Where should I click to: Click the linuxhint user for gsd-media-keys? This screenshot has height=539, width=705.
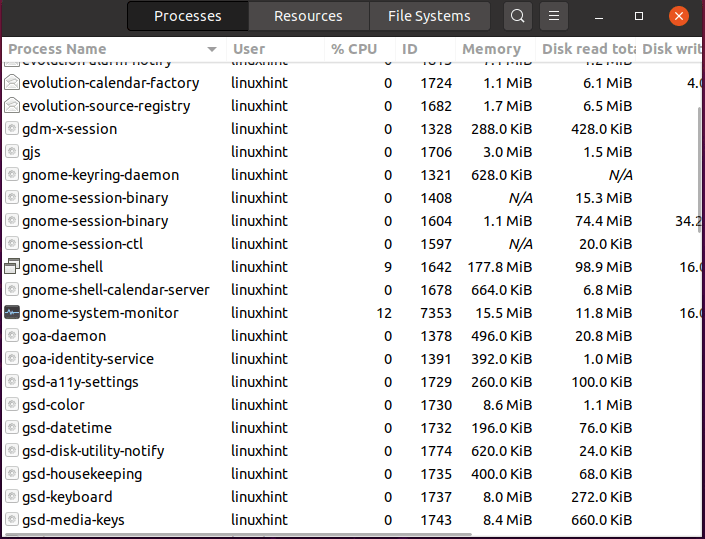click(x=259, y=520)
